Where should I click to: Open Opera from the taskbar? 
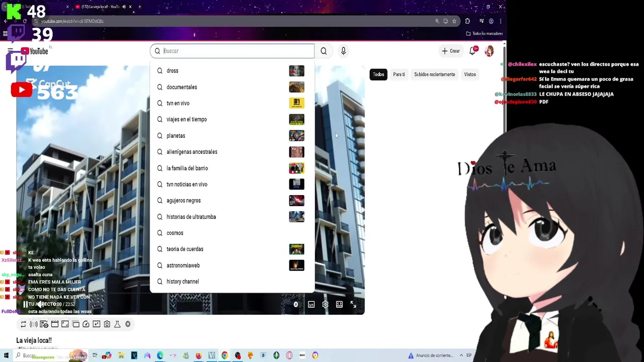(289, 355)
